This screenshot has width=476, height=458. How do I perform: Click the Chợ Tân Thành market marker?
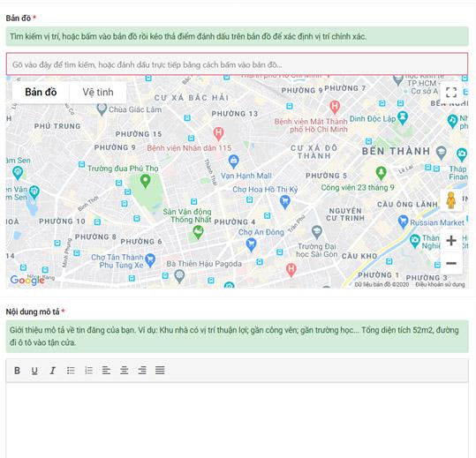click(x=150, y=260)
